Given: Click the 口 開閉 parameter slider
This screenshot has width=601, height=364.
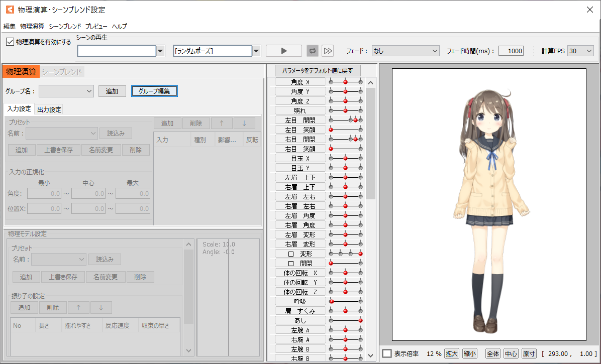Looking at the screenshot, I should 346,263.
